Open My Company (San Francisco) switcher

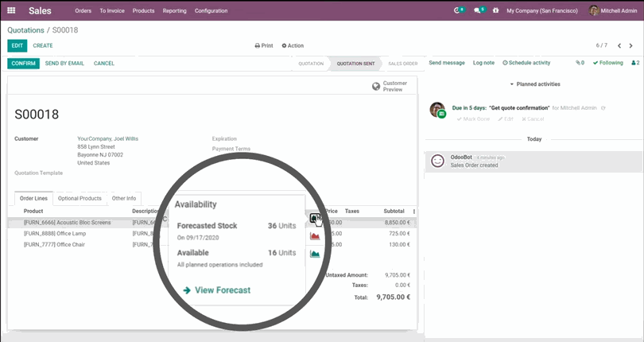point(542,10)
